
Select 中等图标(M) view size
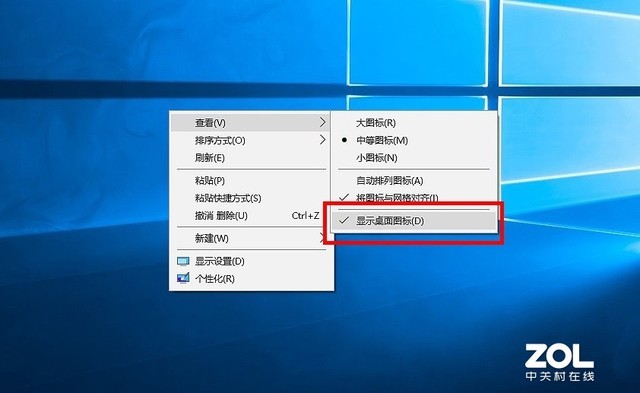tap(414, 140)
